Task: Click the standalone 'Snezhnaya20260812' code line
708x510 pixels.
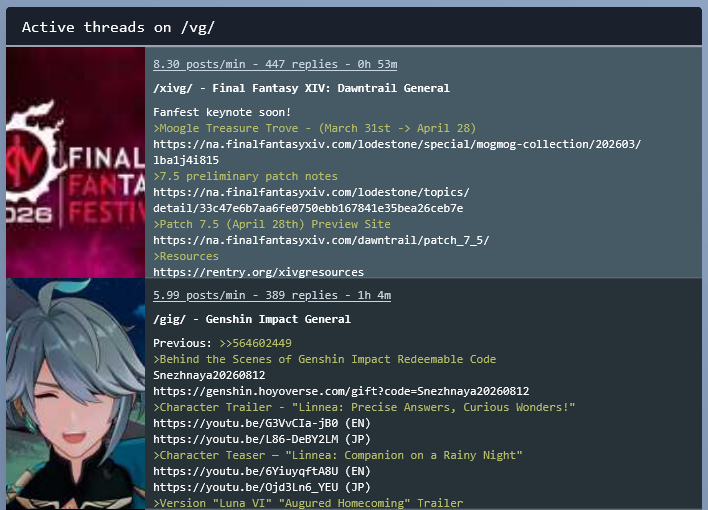Action: coord(209,375)
